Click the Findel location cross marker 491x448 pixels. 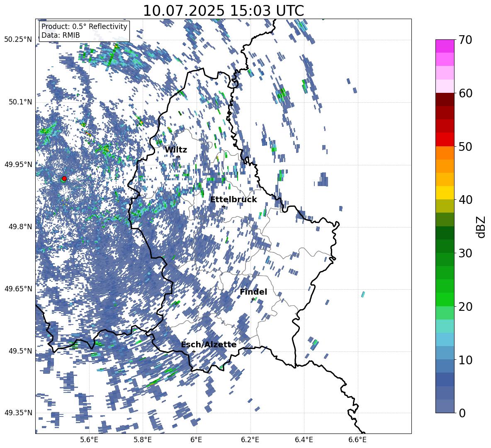pos(253,299)
